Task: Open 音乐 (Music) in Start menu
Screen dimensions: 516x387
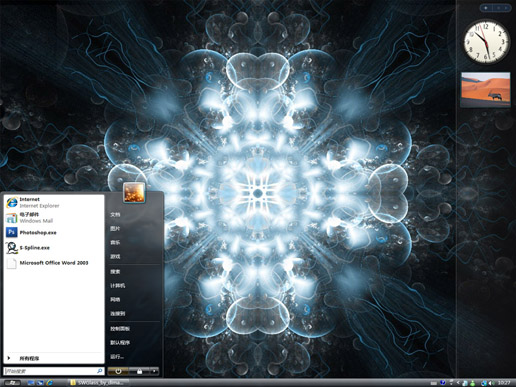Action: (x=115, y=242)
